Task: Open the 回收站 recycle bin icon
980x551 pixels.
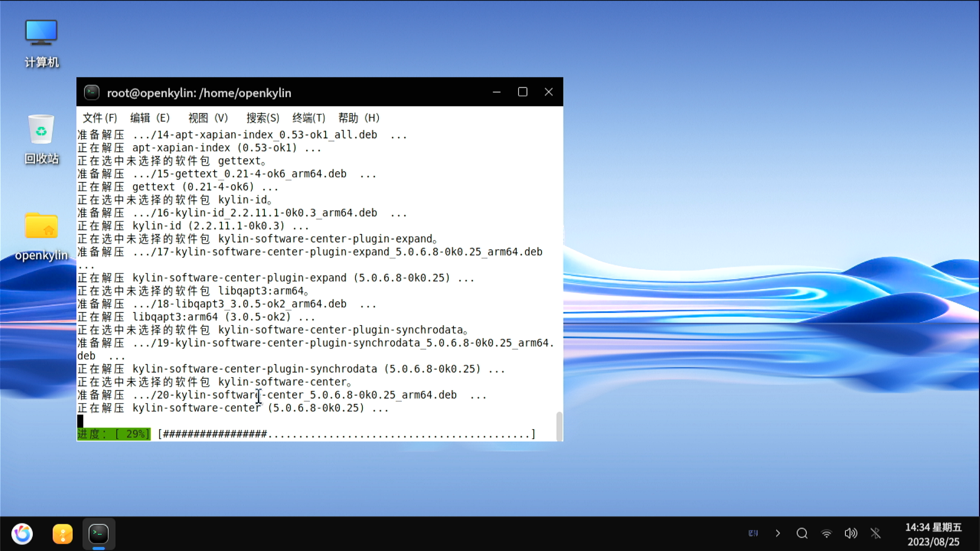Action: (x=41, y=139)
